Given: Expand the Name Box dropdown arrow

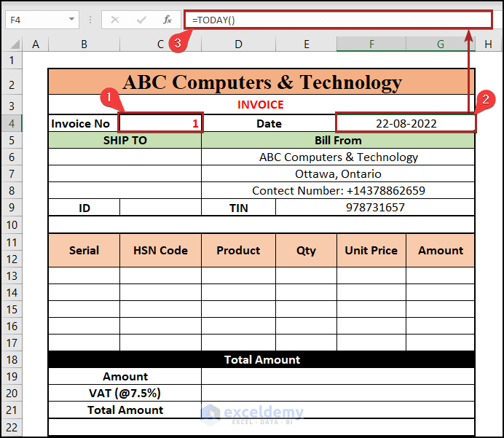Looking at the screenshot, I should point(71,19).
